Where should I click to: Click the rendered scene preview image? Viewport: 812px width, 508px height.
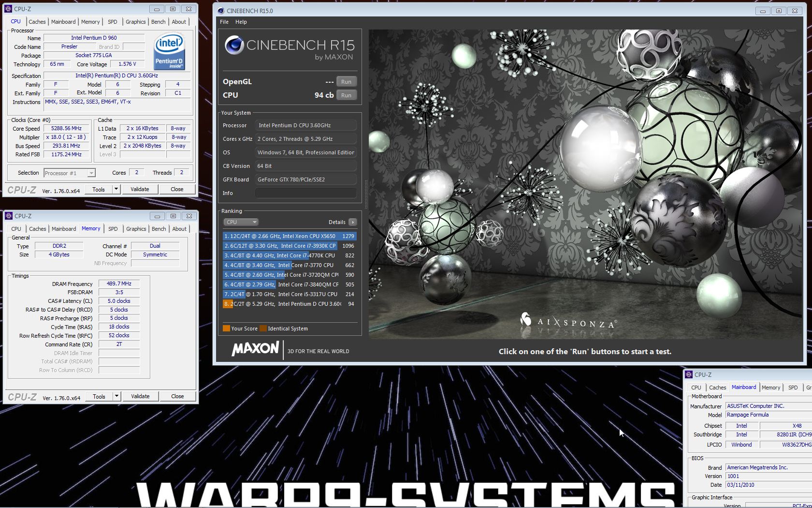coord(585,184)
